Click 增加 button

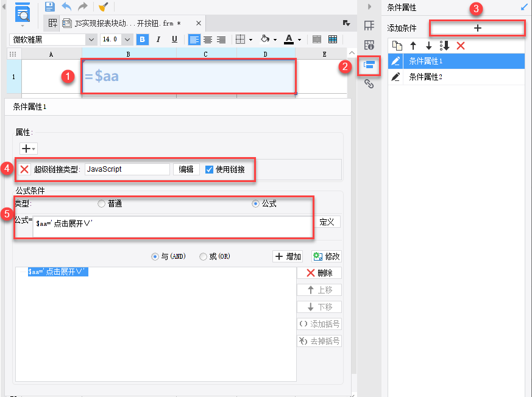coord(288,256)
